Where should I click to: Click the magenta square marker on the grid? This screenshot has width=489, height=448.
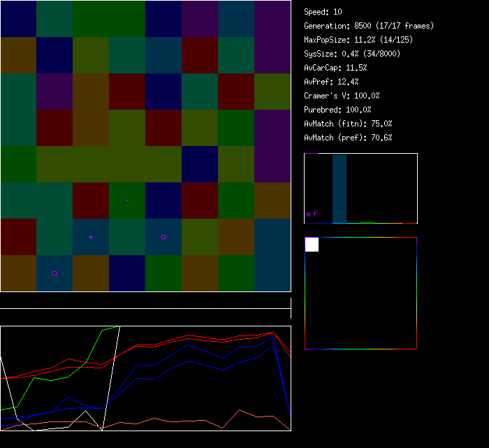[x=54, y=273]
